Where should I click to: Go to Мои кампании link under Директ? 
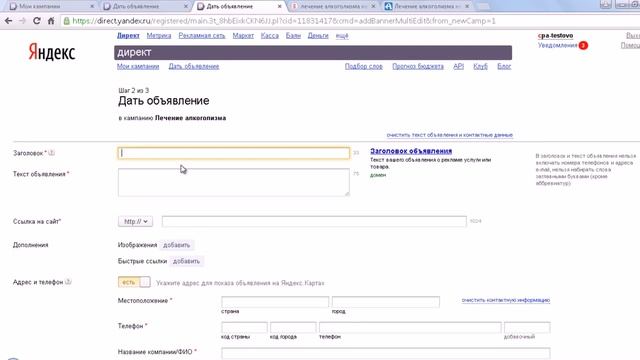138,66
